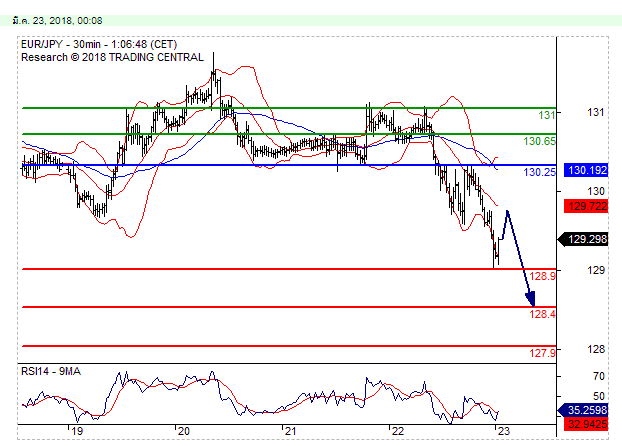Click the 131 price axis value
This screenshot has width=622, height=446.
tap(595, 112)
